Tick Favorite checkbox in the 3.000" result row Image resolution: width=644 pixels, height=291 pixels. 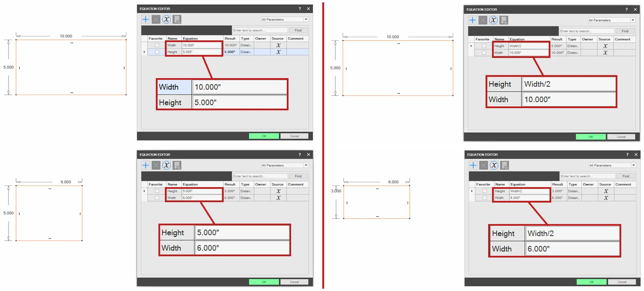(x=485, y=191)
